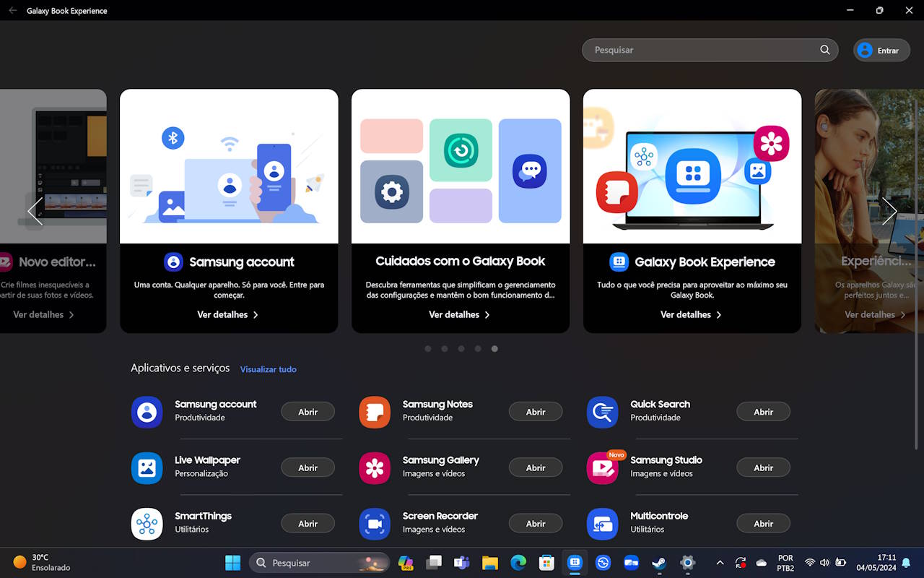
Task: Click the Samsung Notes app icon
Action: [375, 412]
